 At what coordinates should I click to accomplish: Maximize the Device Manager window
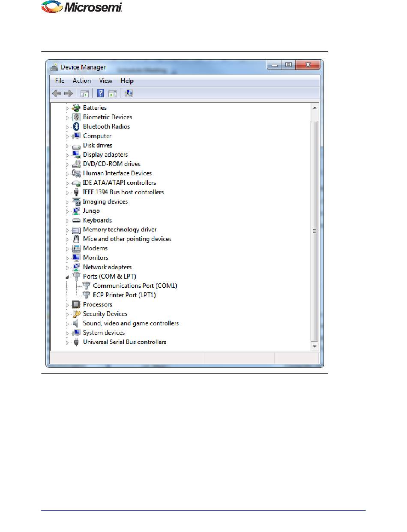coord(288,65)
